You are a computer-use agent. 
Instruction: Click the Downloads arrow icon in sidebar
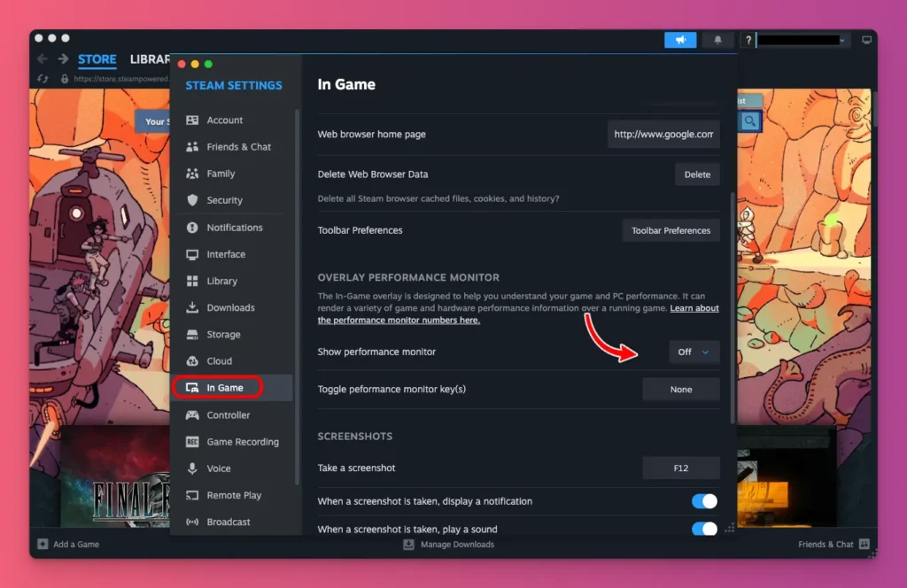click(192, 308)
